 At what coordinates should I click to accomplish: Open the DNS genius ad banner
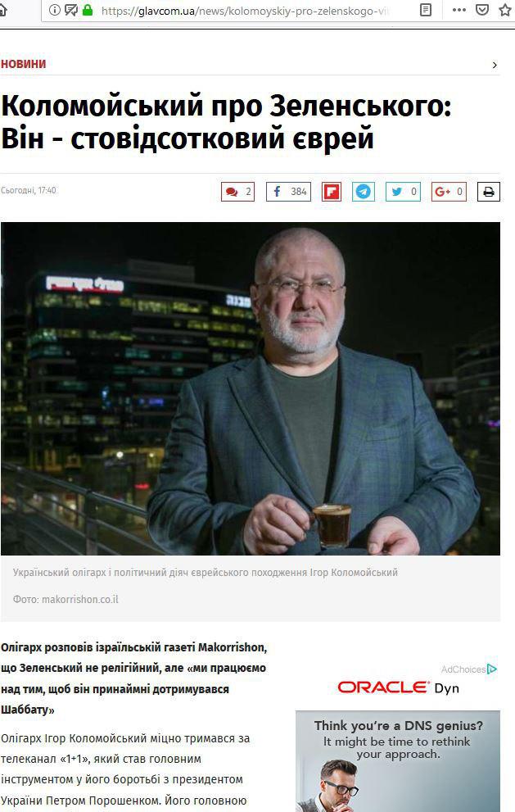[x=397, y=760]
